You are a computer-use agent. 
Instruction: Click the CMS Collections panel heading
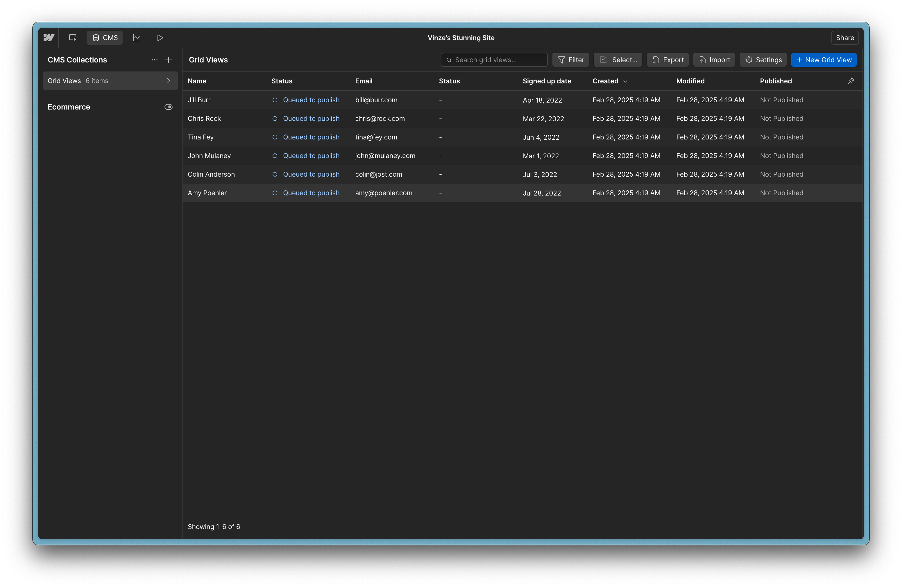[x=77, y=60]
